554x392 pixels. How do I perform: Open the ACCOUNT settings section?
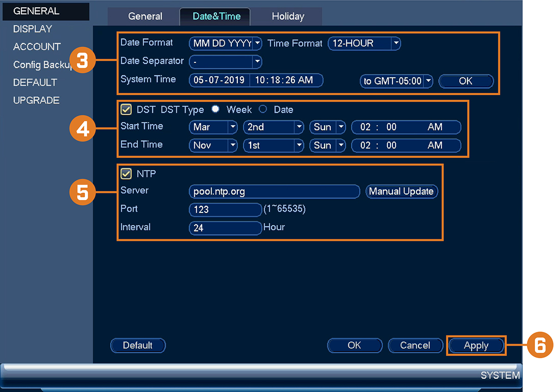[37, 47]
